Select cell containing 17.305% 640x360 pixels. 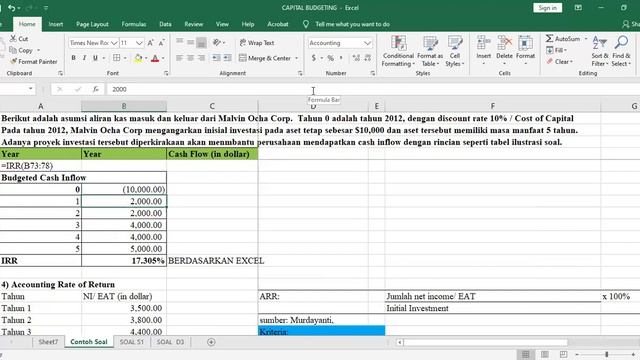coord(124,260)
